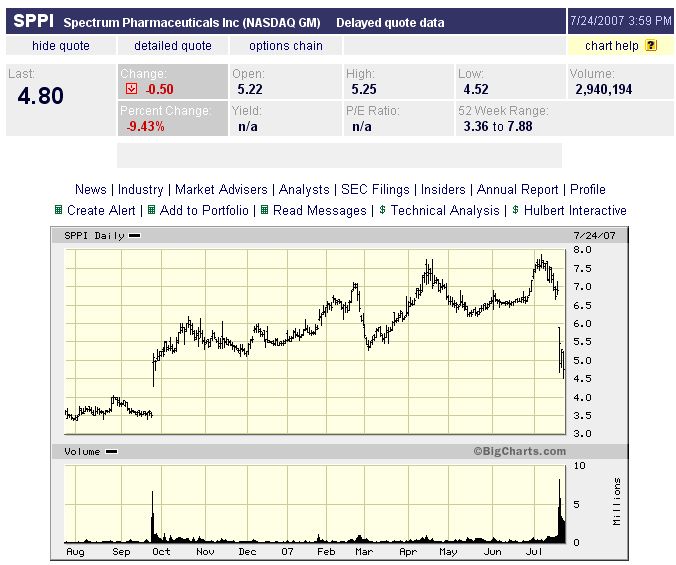Open the options chain tab
Screen dimensions: 676x565
(286, 46)
